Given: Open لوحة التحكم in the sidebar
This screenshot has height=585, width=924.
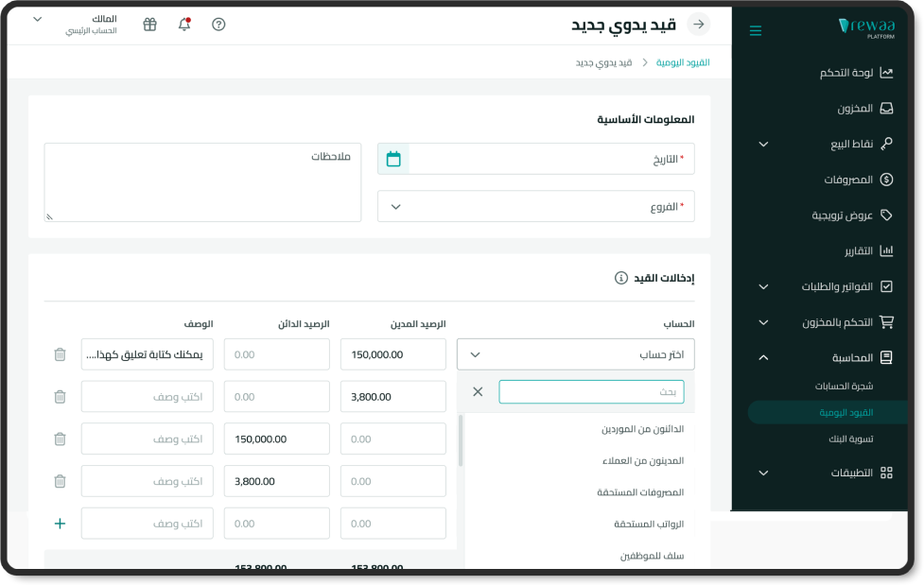Looking at the screenshot, I should pyautogui.click(x=846, y=73).
